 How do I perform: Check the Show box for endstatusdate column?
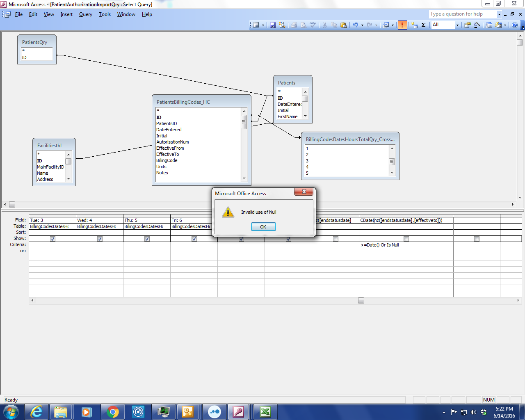336,239
